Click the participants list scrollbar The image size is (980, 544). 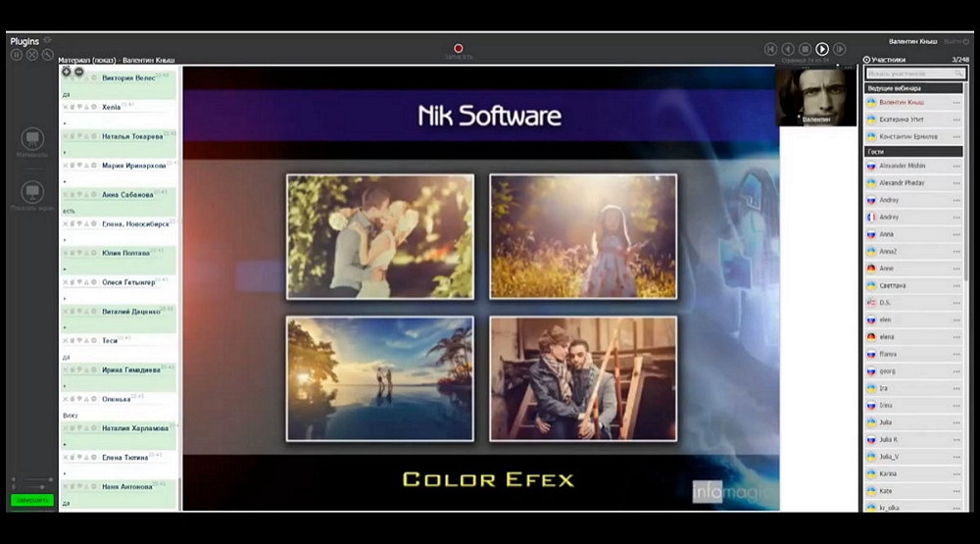click(x=966, y=181)
